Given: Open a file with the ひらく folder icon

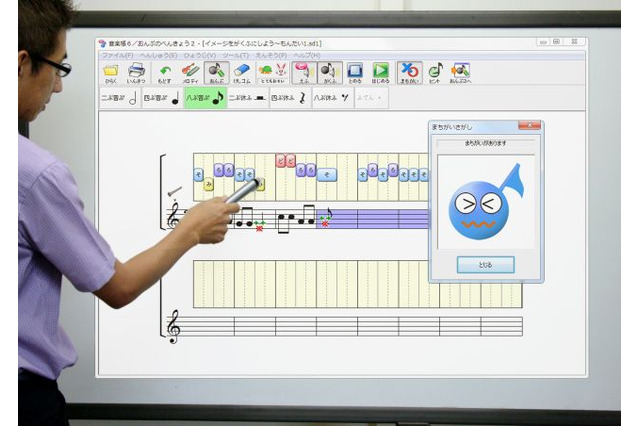Looking at the screenshot, I should [111, 73].
